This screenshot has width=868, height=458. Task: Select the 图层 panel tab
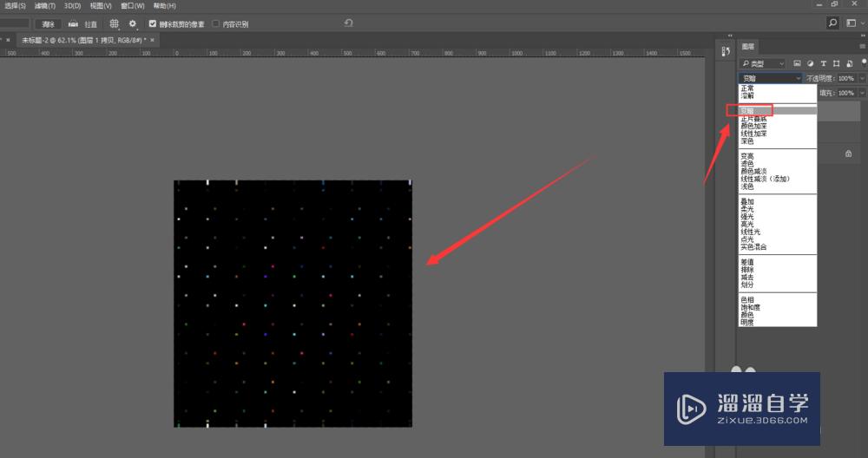pyautogui.click(x=748, y=47)
